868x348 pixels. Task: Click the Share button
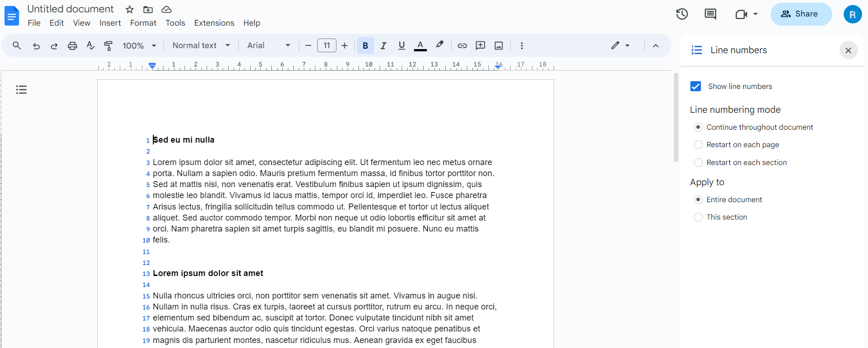[801, 14]
